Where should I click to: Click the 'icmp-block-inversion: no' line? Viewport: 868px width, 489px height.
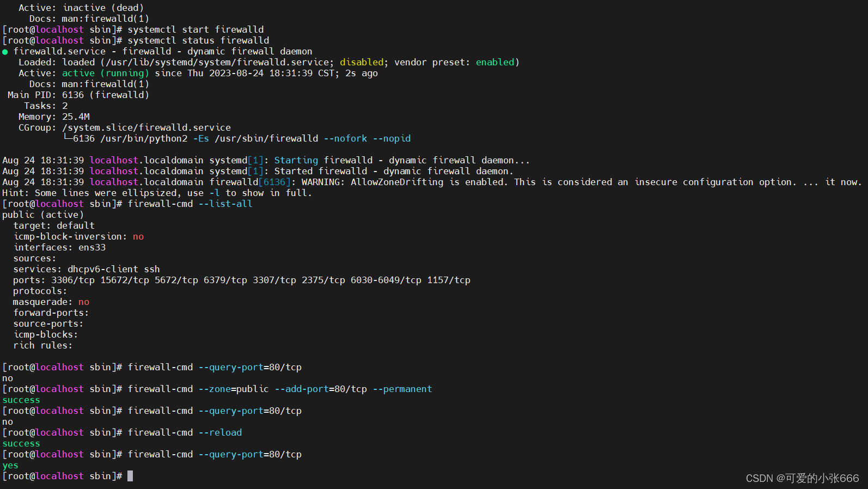click(78, 236)
